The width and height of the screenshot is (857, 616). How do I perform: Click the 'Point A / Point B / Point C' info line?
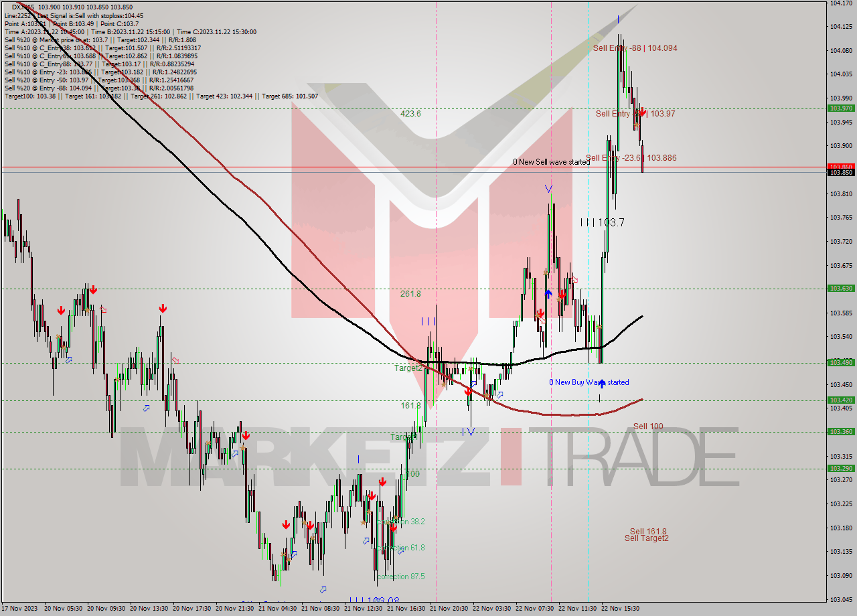[72, 23]
